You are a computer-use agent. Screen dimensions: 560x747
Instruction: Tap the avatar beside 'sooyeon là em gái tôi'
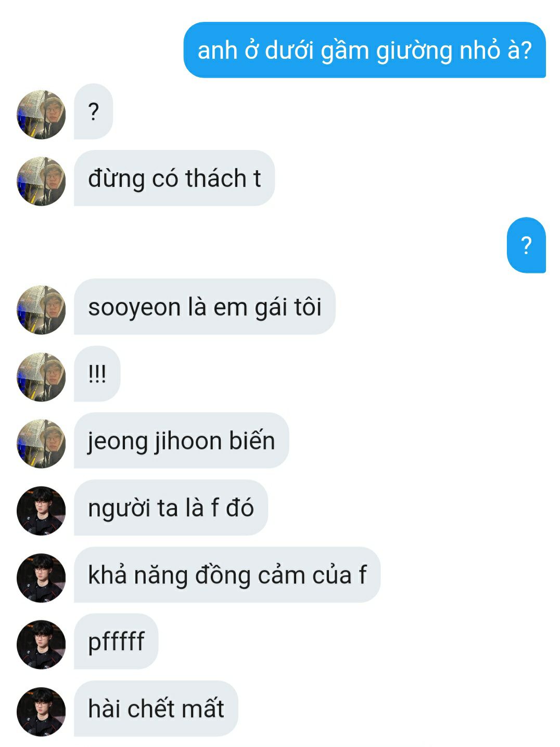[41, 310]
